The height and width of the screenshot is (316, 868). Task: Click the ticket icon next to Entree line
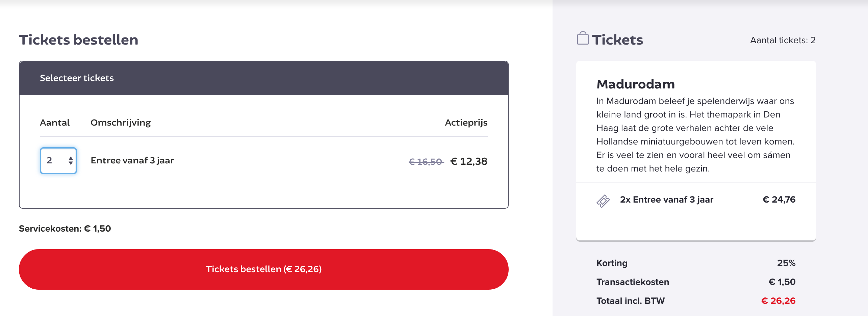tap(603, 201)
